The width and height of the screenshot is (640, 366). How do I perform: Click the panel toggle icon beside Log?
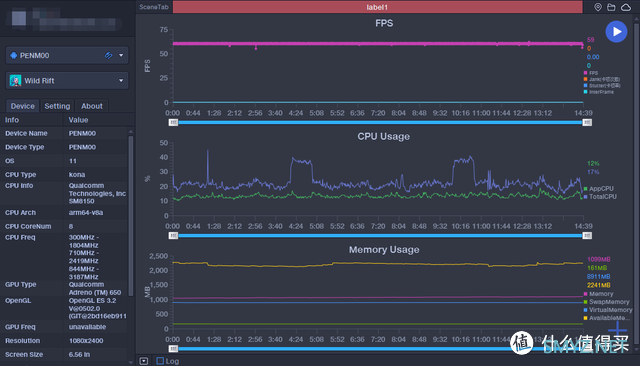(144, 361)
